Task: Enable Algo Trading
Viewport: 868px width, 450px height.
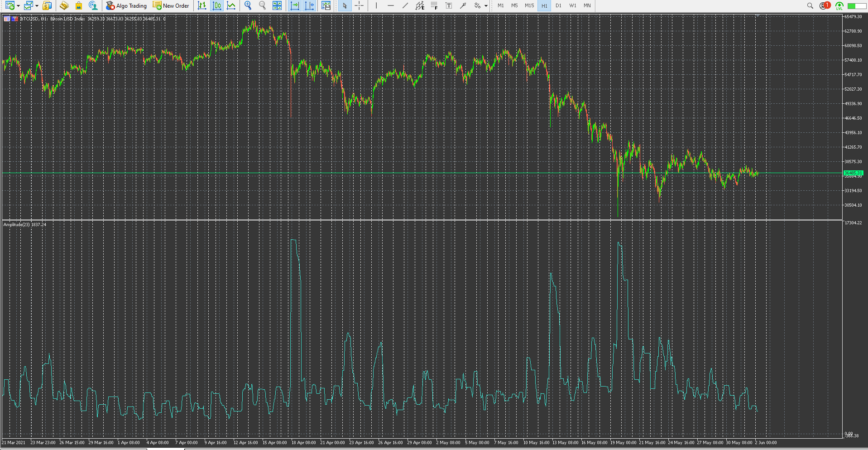Action: (126, 6)
